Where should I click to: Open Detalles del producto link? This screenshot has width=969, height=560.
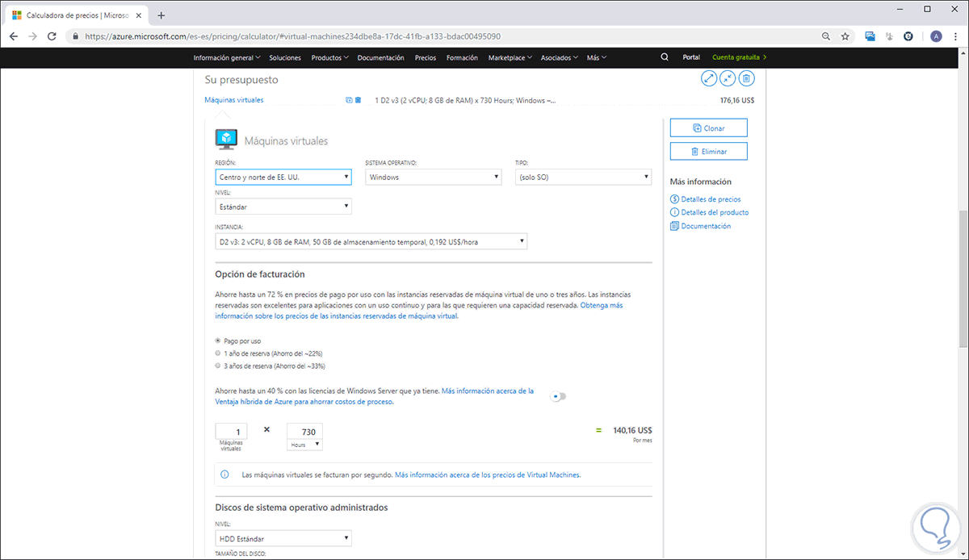[x=715, y=212]
